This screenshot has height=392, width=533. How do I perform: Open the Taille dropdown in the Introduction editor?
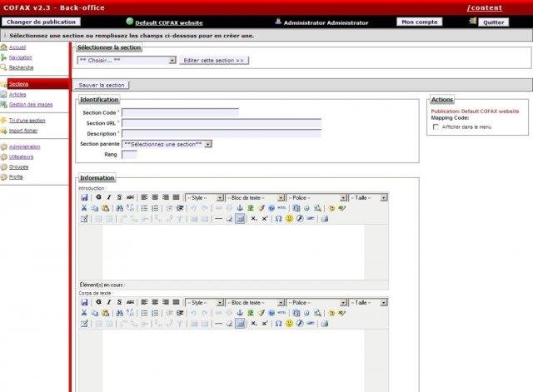[x=368, y=197]
